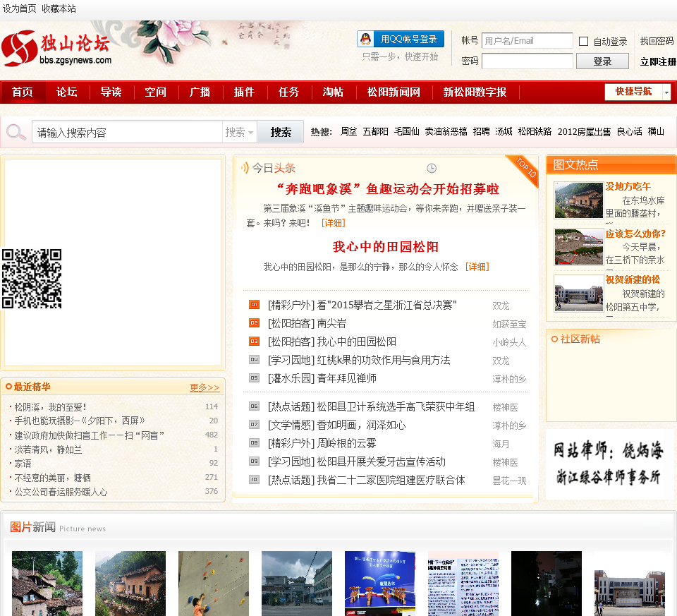Viewport: 677px width, 616px height.
Task: Open 建议政府加快做扫盲工作 post
Action: [89, 435]
